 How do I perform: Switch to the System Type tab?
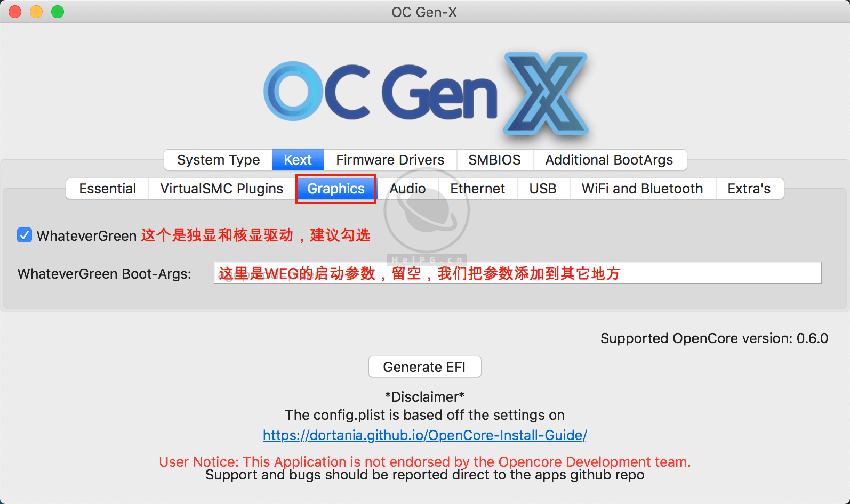click(218, 160)
